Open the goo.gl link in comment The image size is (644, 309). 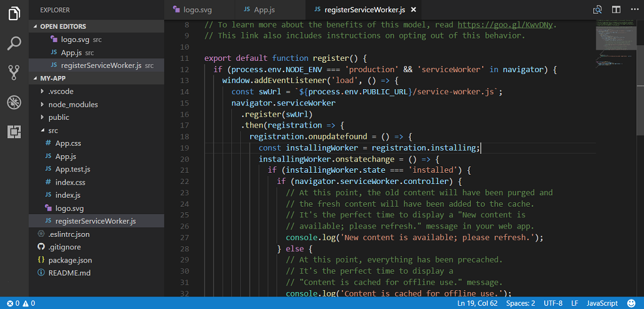pyautogui.click(x=506, y=25)
